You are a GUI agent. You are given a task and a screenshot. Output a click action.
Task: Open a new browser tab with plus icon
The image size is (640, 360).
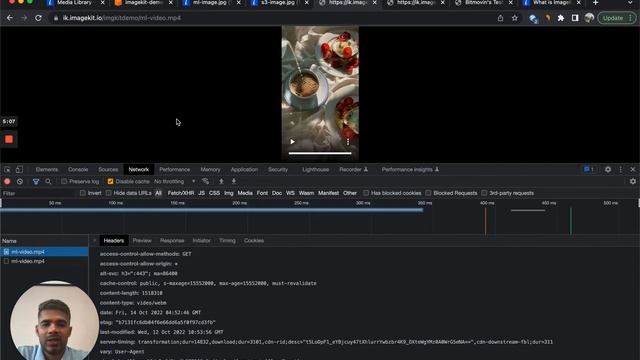pyautogui.click(x=596, y=3)
